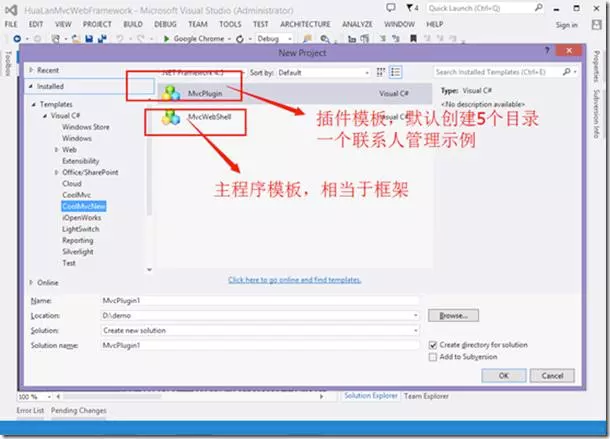
Task: Click the Browse... button
Action: [453, 316]
